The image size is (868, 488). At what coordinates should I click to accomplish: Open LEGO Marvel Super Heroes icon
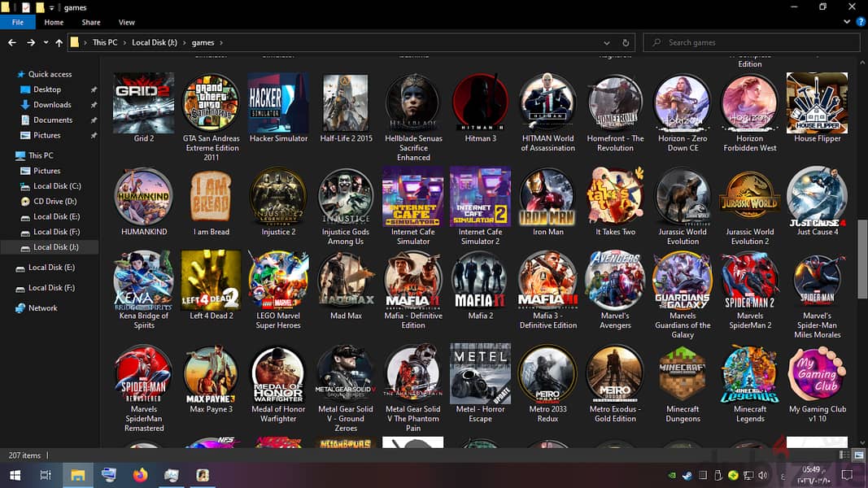278,281
